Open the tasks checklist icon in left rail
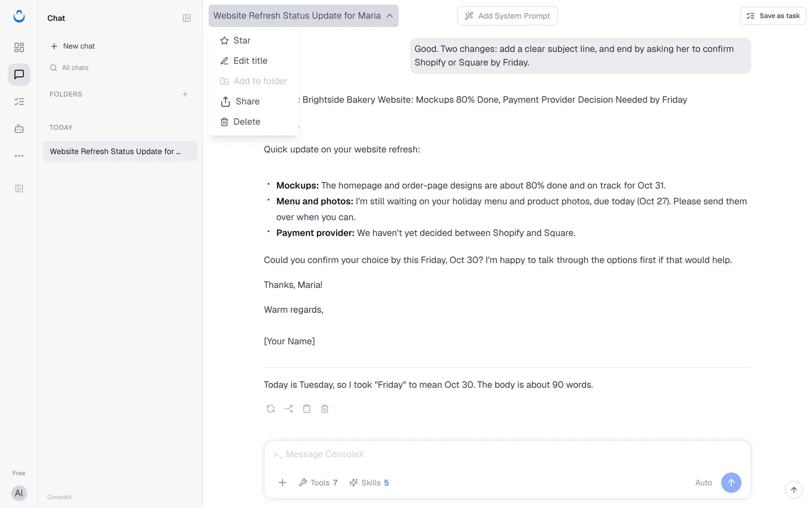812x508 pixels. (x=19, y=102)
